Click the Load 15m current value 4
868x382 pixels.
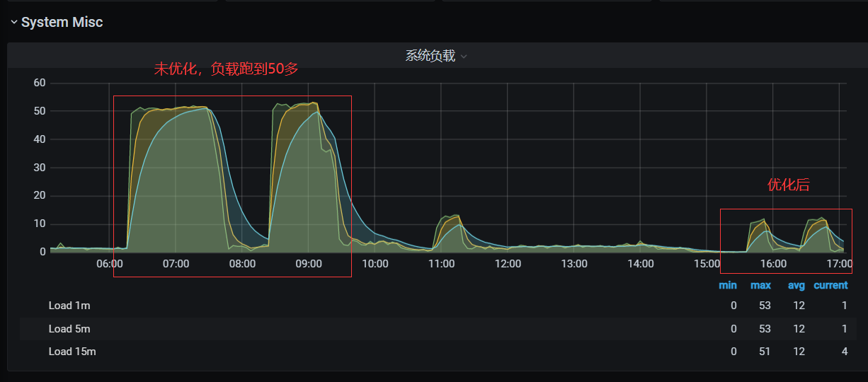844,352
